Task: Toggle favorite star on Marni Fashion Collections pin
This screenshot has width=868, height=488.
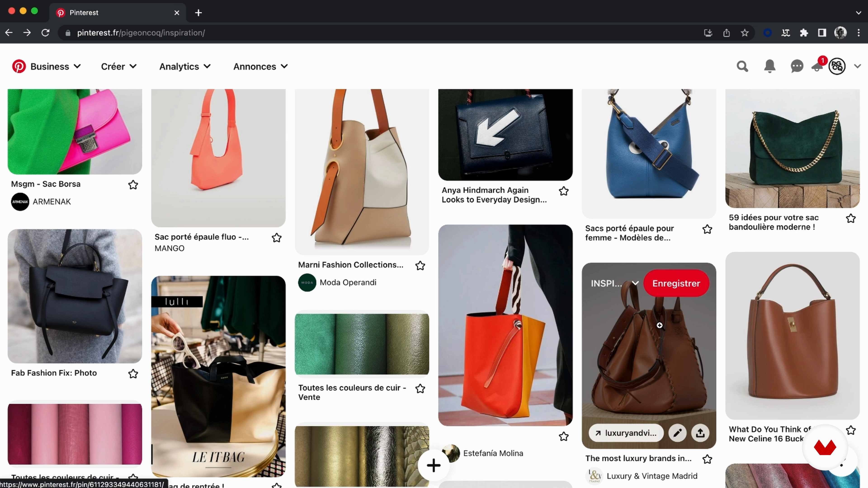Action: point(420,266)
